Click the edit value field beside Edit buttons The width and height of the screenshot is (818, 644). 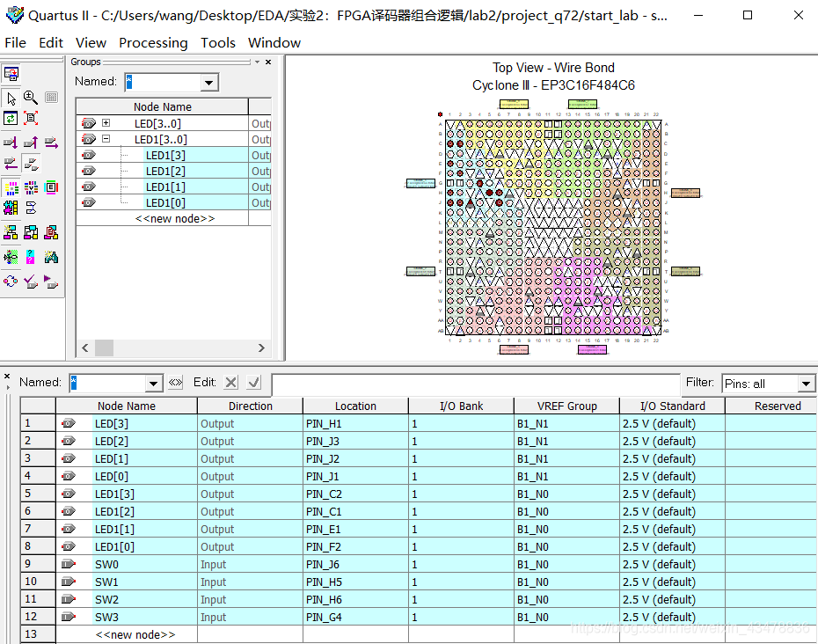click(x=476, y=384)
